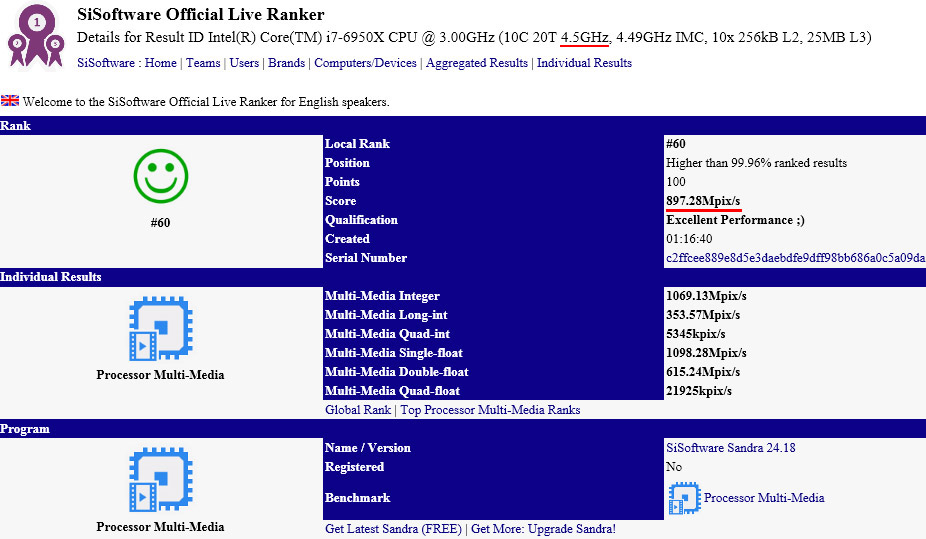
Task: Click the Program section header
Action: (x=463, y=429)
